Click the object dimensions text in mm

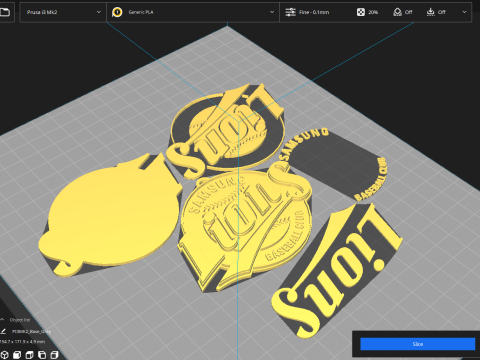pyautogui.click(x=22, y=342)
